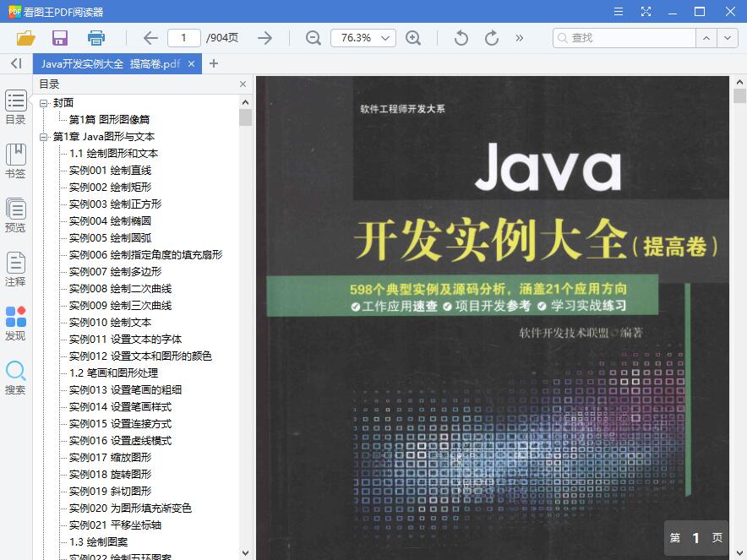Select outline item 1.3 绘制图案
Viewport: 747px width, 560px height.
(98, 542)
